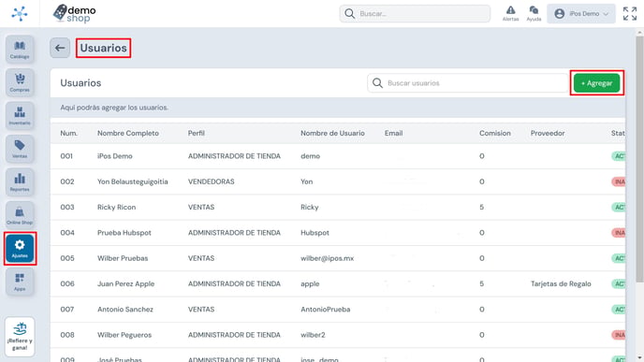Click the Comision column header
Viewport: 644px width, 362px height.
coord(495,133)
